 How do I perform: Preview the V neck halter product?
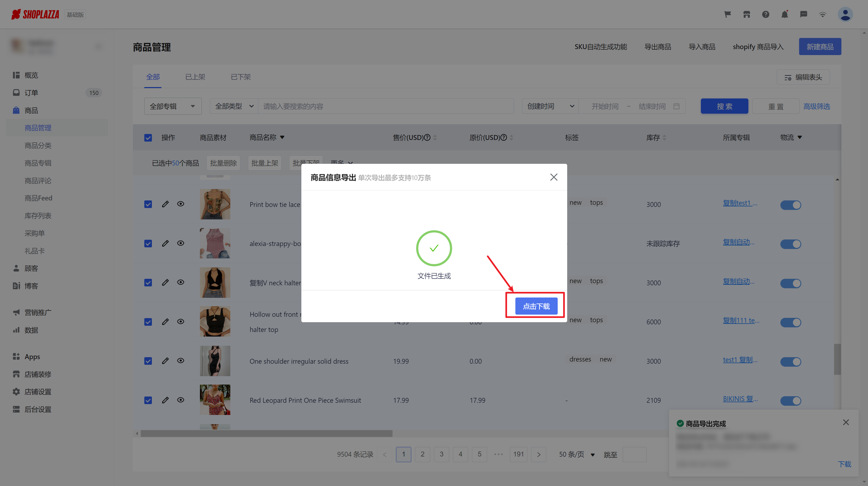tap(181, 282)
